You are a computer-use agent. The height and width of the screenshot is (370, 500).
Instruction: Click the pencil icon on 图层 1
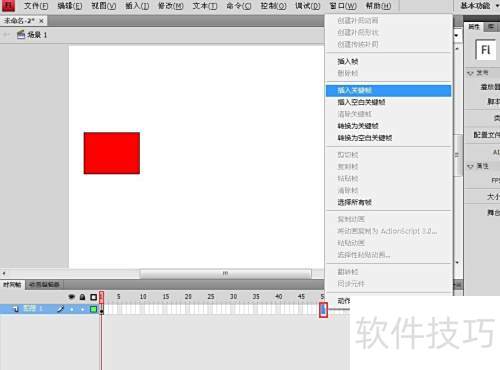pyautogui.click(x=60, y=309)
